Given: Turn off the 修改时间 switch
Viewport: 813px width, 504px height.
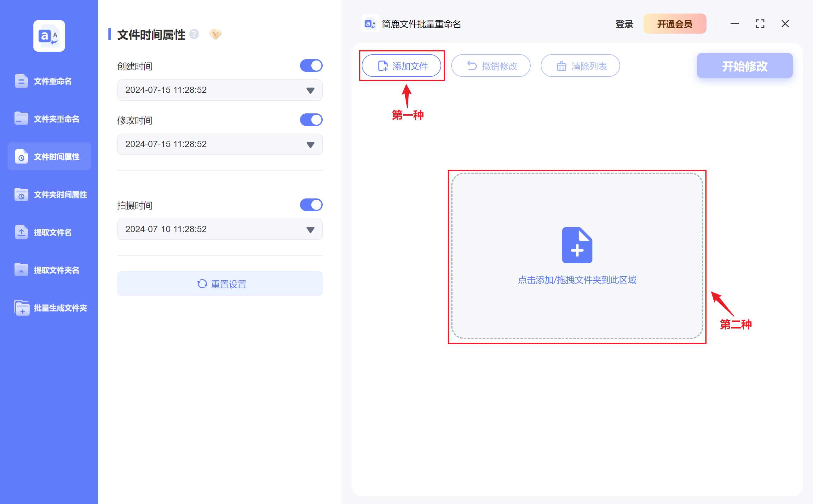Looking at the screenshot, I should (311, 120).
